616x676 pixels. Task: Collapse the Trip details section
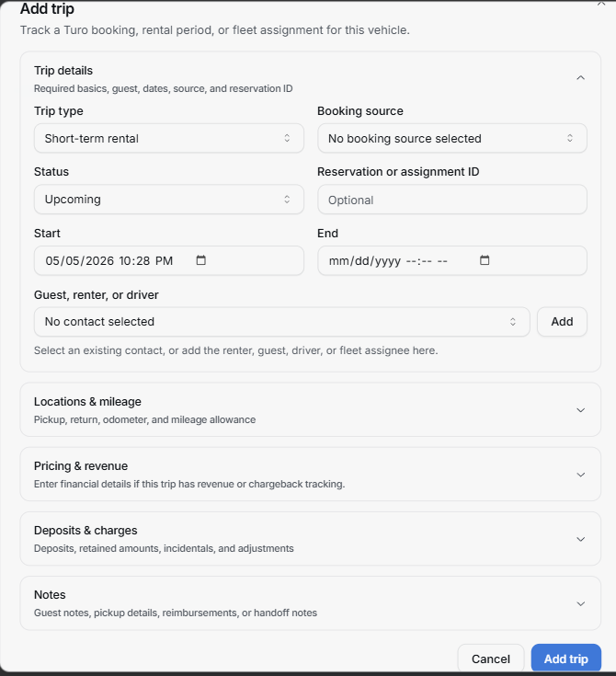tap(581, 77)
